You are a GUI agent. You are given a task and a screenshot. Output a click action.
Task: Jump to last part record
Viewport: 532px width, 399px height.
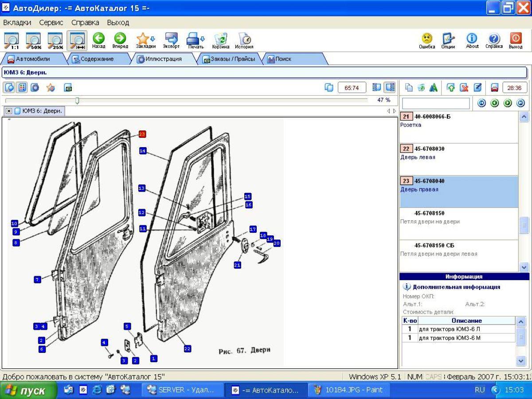point(520,103)
